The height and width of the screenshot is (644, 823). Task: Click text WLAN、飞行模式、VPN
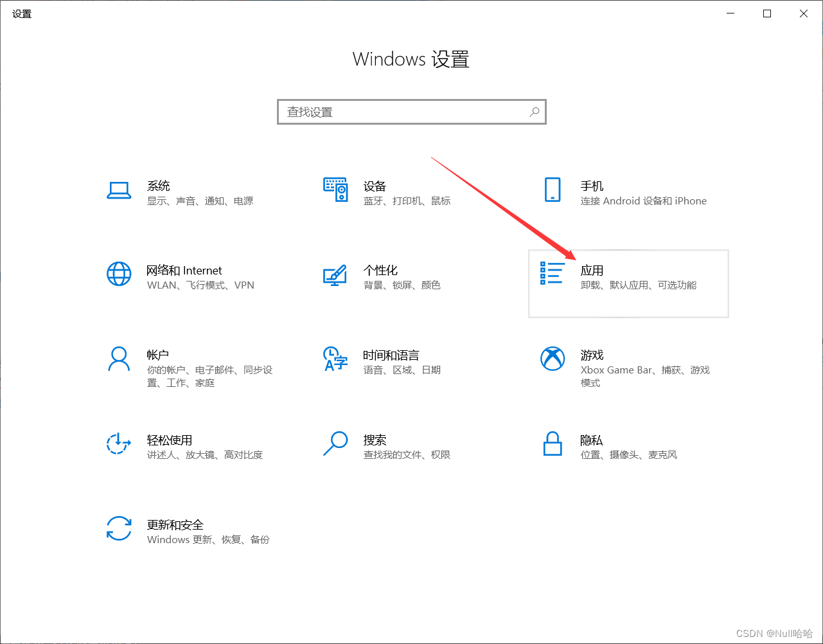pos(201,285)
